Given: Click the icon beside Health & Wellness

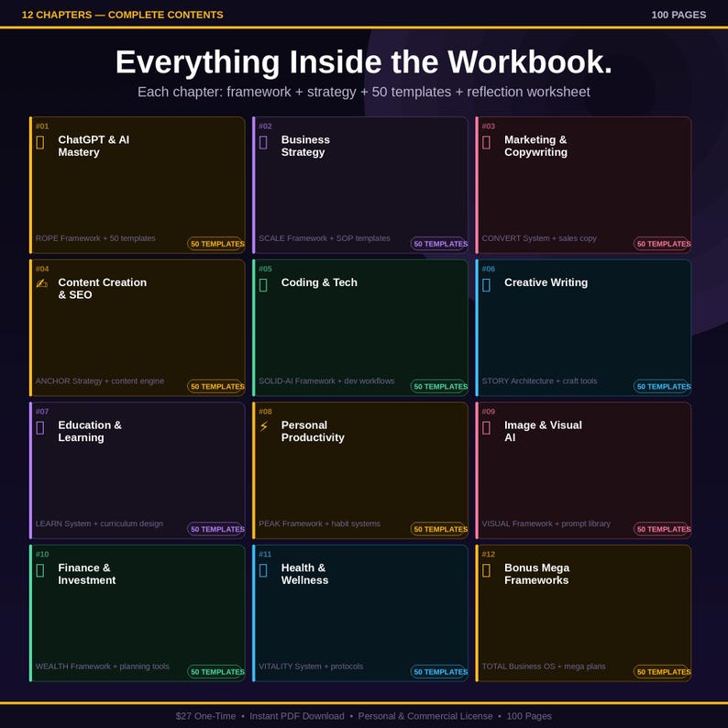Looking at the screenshot, I should tap(263, 570).
